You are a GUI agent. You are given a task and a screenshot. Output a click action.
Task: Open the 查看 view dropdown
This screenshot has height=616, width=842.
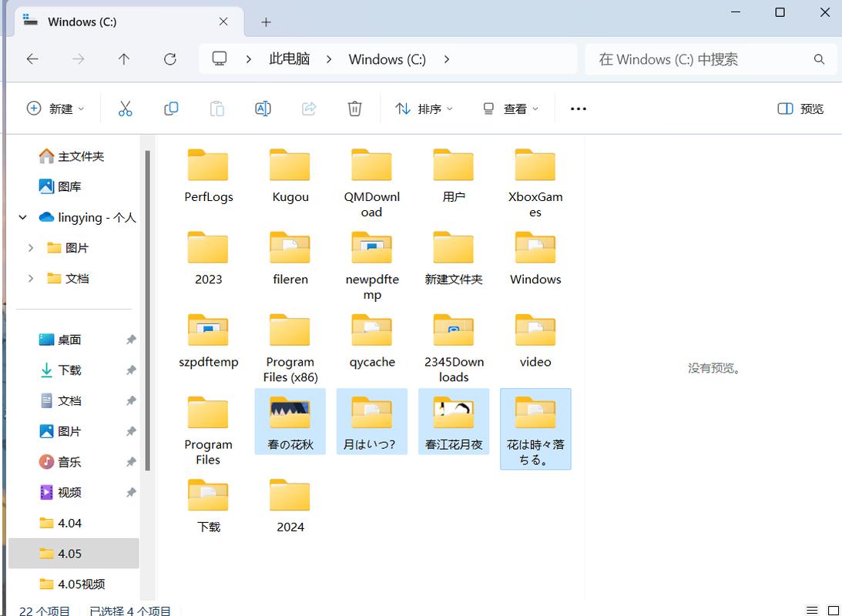510,109
